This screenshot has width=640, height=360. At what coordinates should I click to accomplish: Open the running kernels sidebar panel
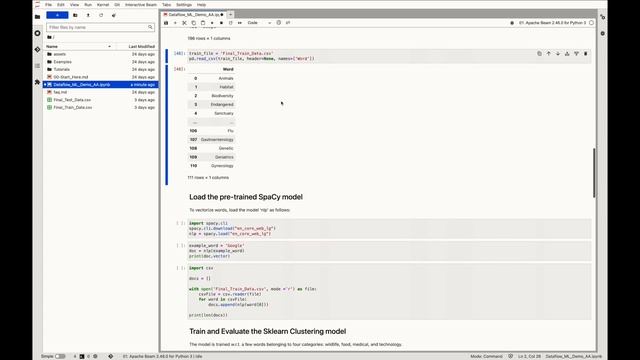coord(38,33)
